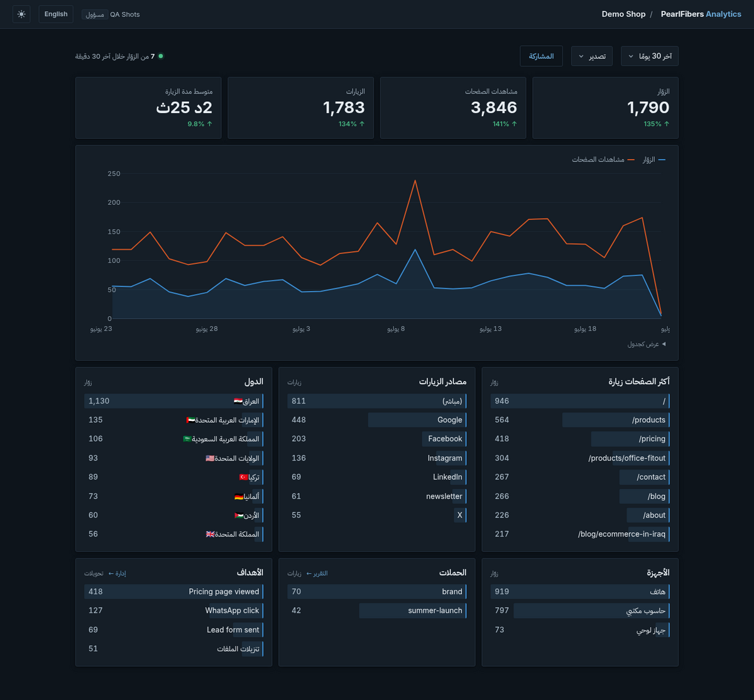
Task: Click the Germany flag icon
Action: (239, 496)
